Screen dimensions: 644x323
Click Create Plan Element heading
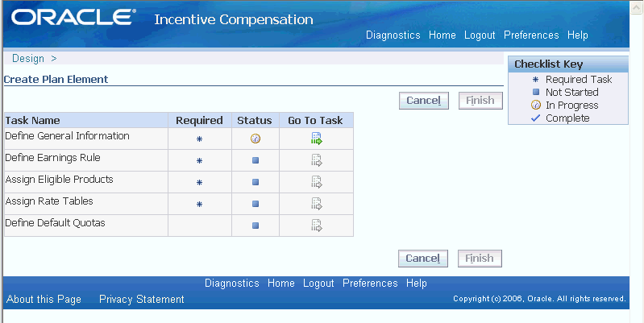click(56, 79)
